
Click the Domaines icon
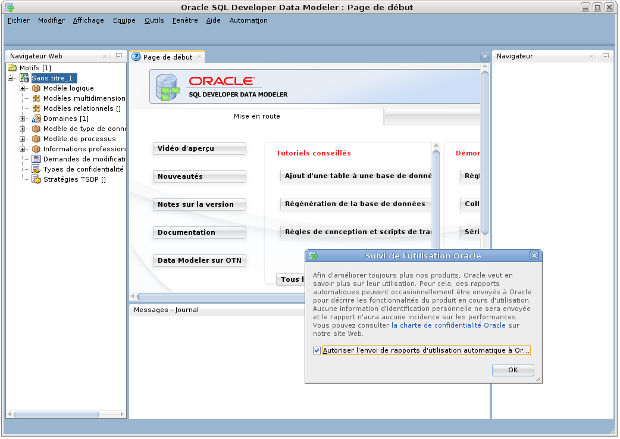36,118
